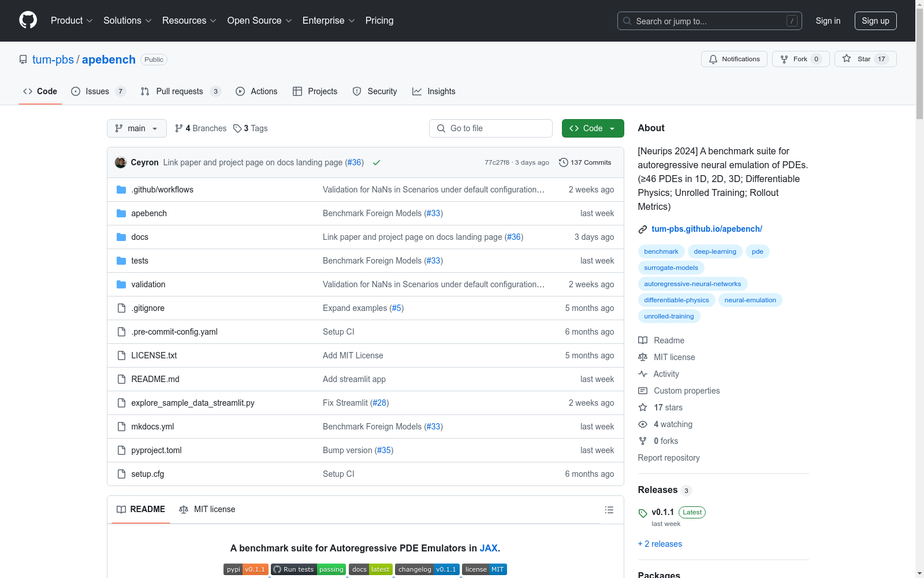Click the Ceyron author avatar
Image resolution: width=924 pixels, height=578 pixels.
tap(121, 162)
